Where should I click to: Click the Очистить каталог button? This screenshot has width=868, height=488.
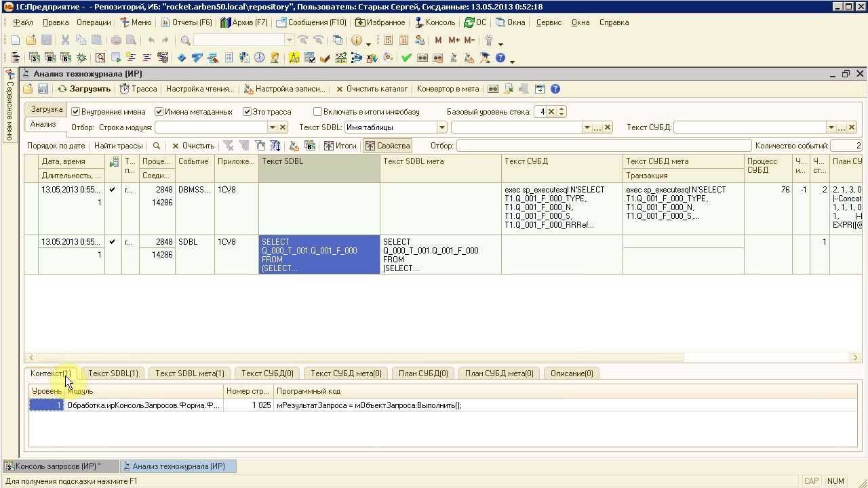coord(371,89)
